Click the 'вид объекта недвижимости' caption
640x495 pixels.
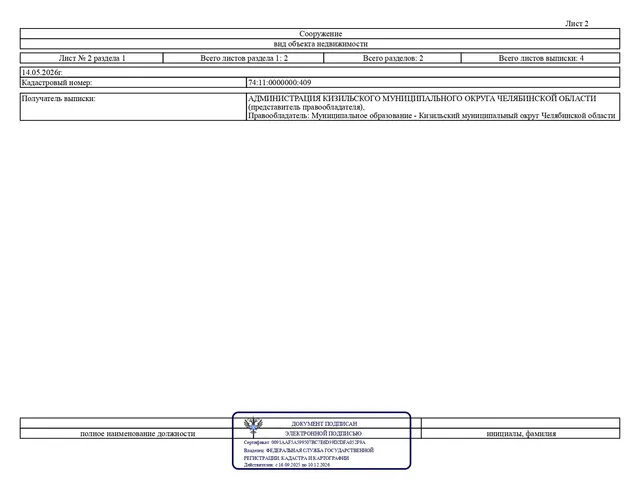[x=320, y=44]
